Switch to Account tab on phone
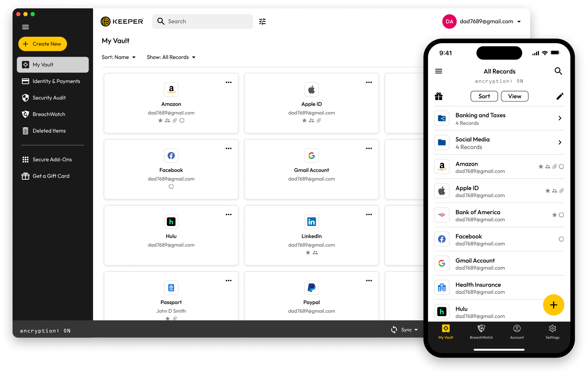Screen dimensions: 588x375 (x=517, y=332)
